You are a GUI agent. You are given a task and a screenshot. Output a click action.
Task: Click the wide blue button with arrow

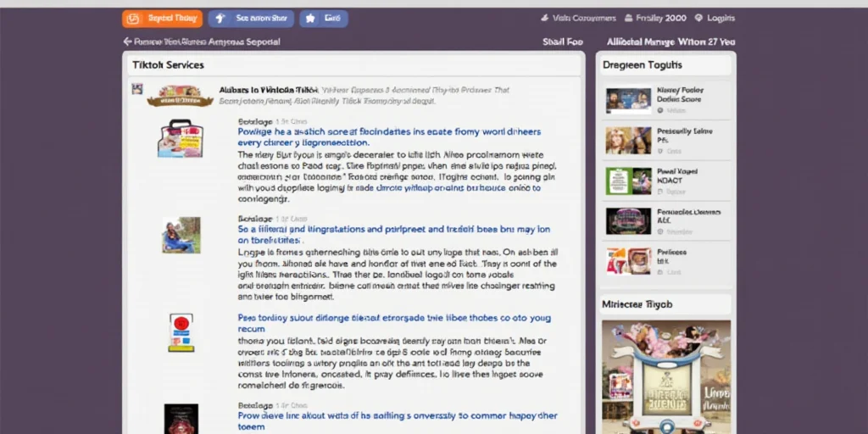point(251,19)
